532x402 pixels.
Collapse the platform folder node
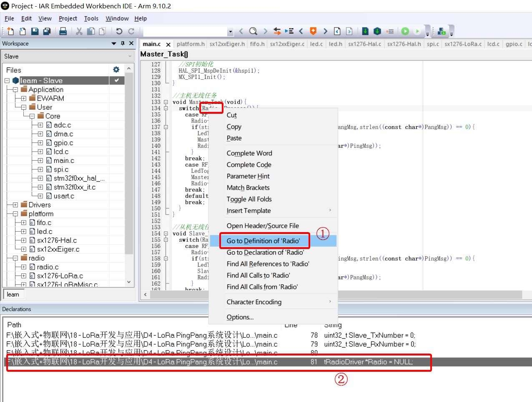pos(15,214)
